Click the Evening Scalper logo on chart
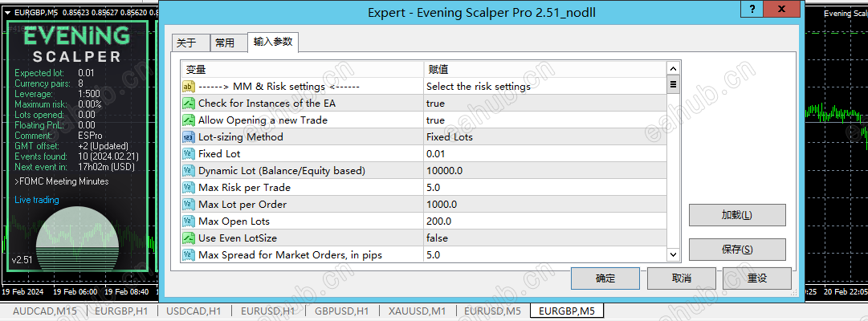 coord(77,44)
